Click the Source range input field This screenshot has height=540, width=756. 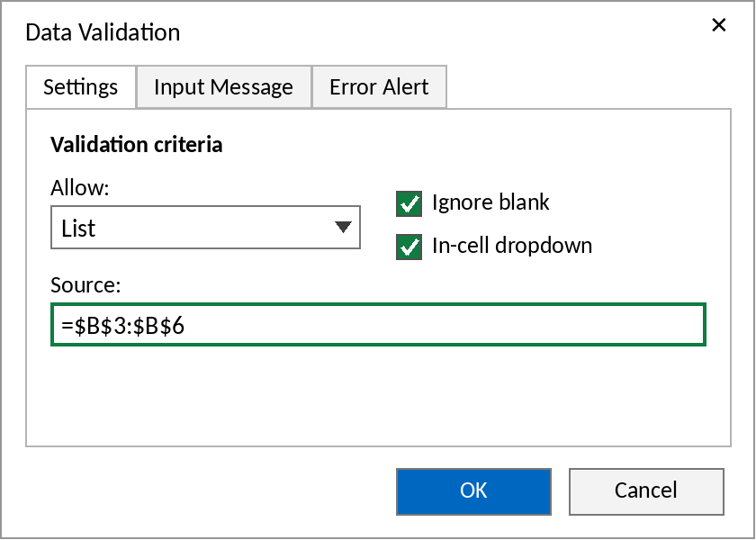coord(379,325)
